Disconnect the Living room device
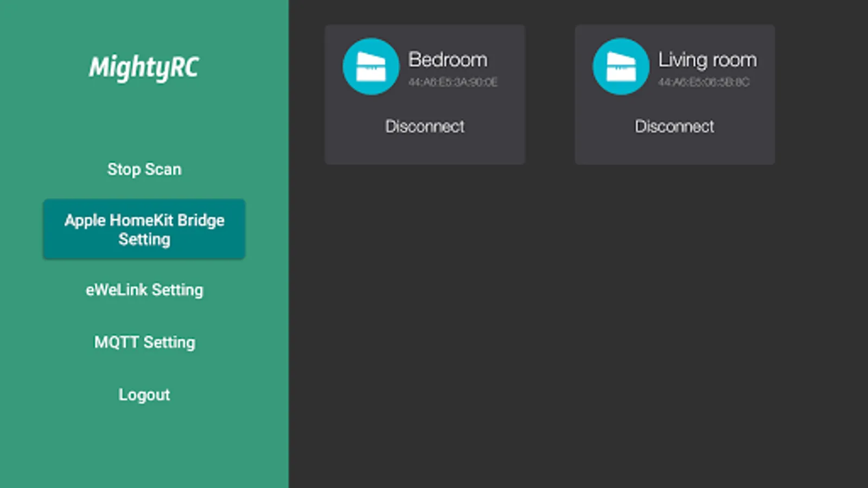This screenshot has height=488, width=868. (674, 126)
